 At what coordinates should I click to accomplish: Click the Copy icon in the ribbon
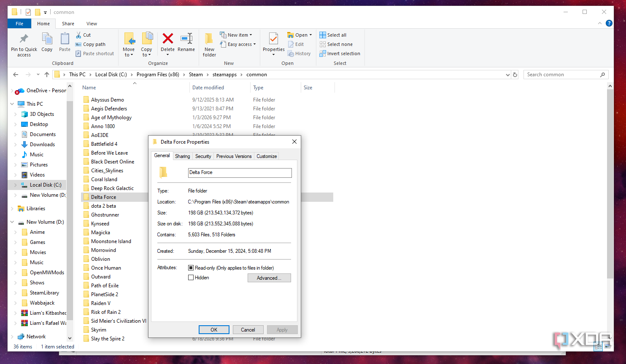[x=47, y=39]
